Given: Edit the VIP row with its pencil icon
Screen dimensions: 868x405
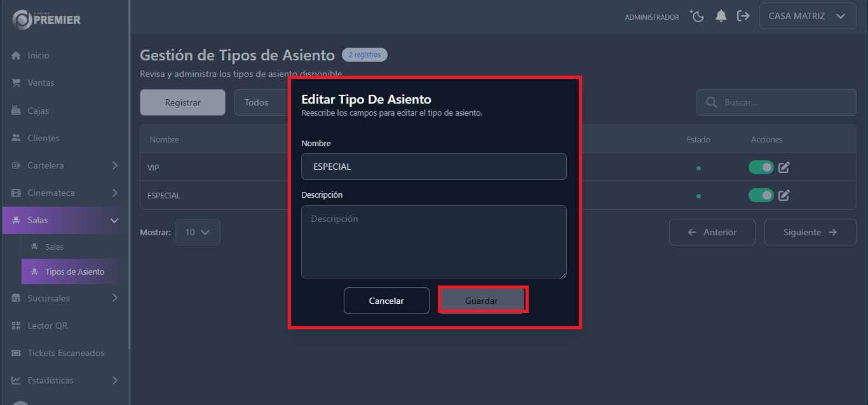Looking at the screenshot, I should (783, 167).
